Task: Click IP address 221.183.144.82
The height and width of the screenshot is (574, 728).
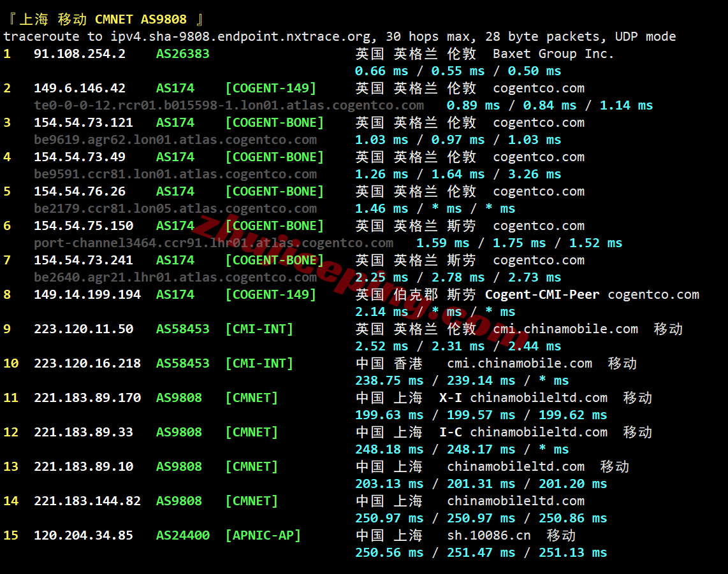Action: pos(87,500)
